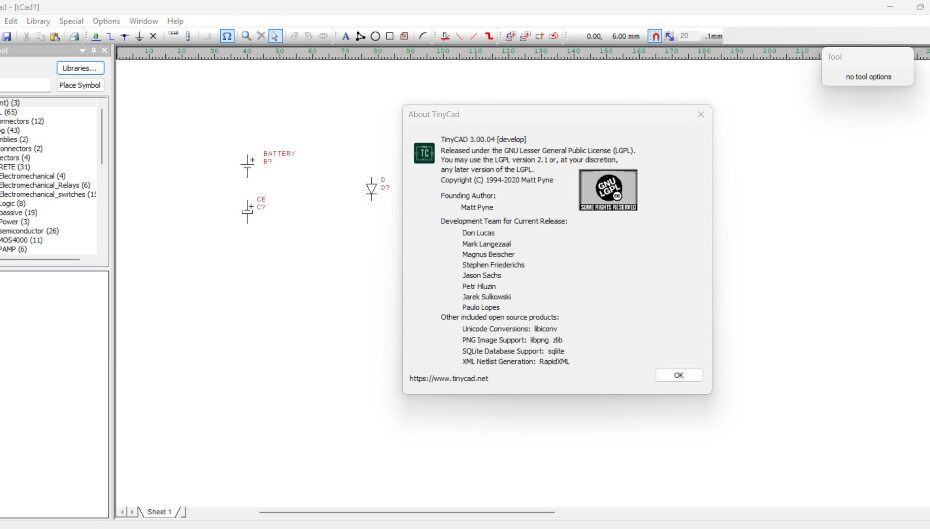
Task: Click the Paste clipboard icon
Action: pos(55,36)
